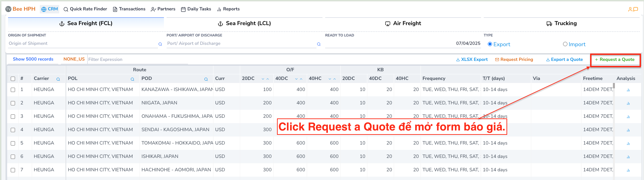Click the POD column search icon
This screenshot has height=180, width=644.
click(x=206, y=79)
